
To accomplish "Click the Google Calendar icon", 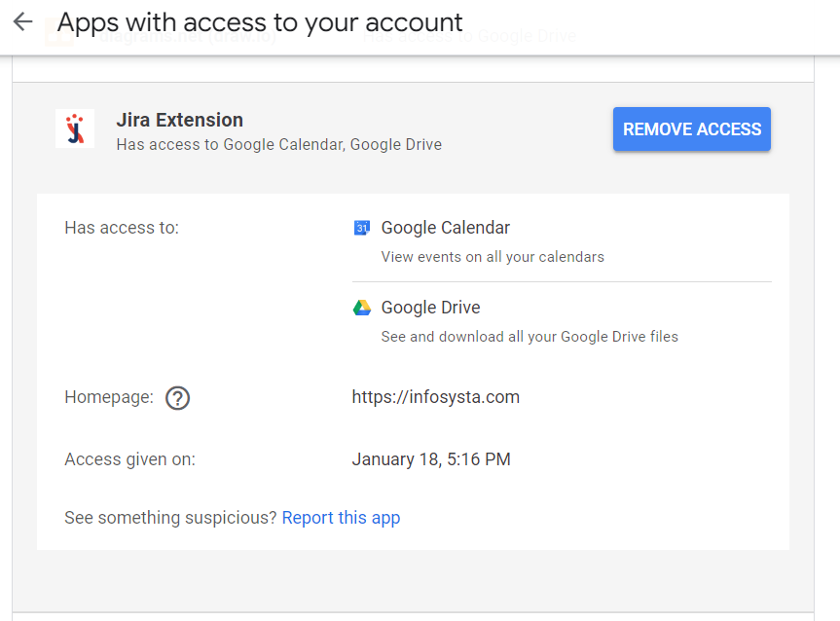I will pyautogui.click(x=361, y=228).
